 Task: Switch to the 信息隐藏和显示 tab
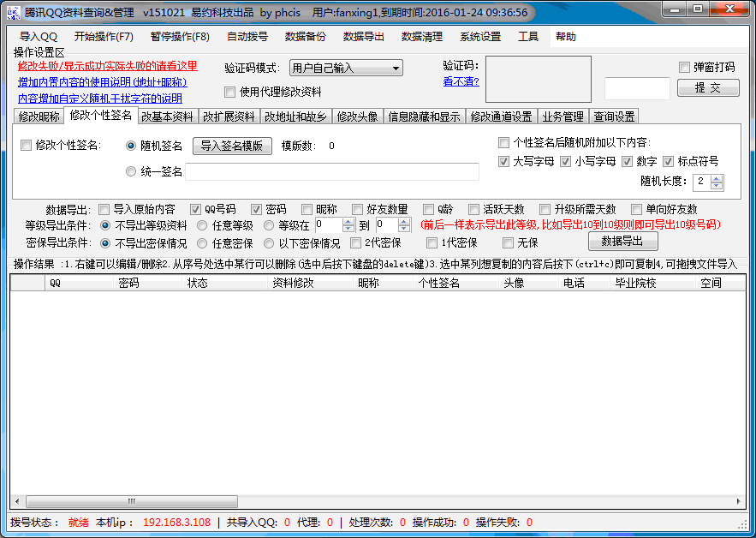point(425,117)
